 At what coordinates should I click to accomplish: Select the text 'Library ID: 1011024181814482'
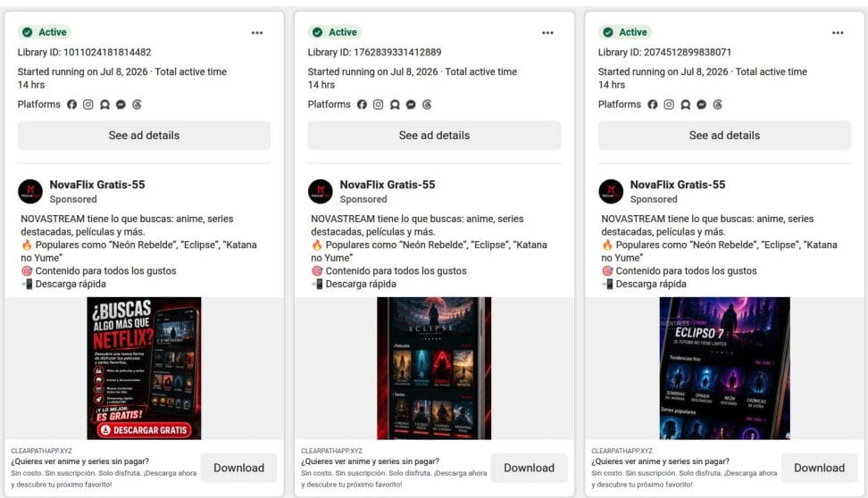pos(84,52)
